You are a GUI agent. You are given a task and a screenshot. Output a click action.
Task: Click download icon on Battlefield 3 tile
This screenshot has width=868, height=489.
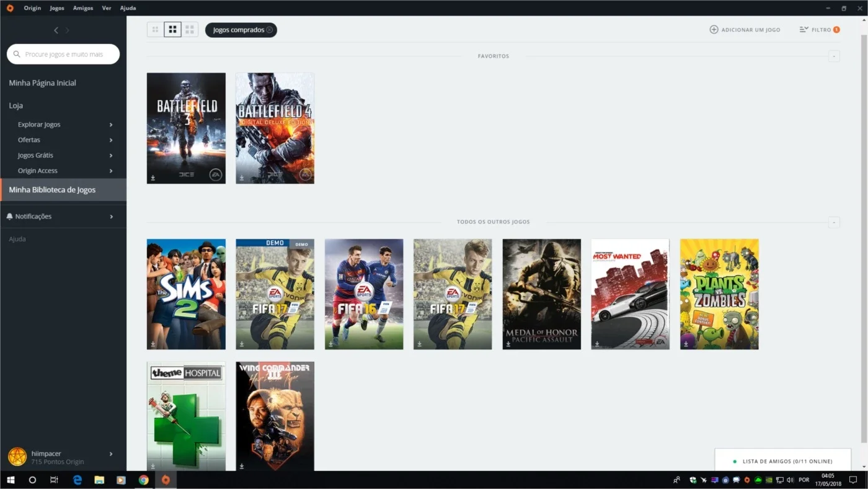click(153, 178)
